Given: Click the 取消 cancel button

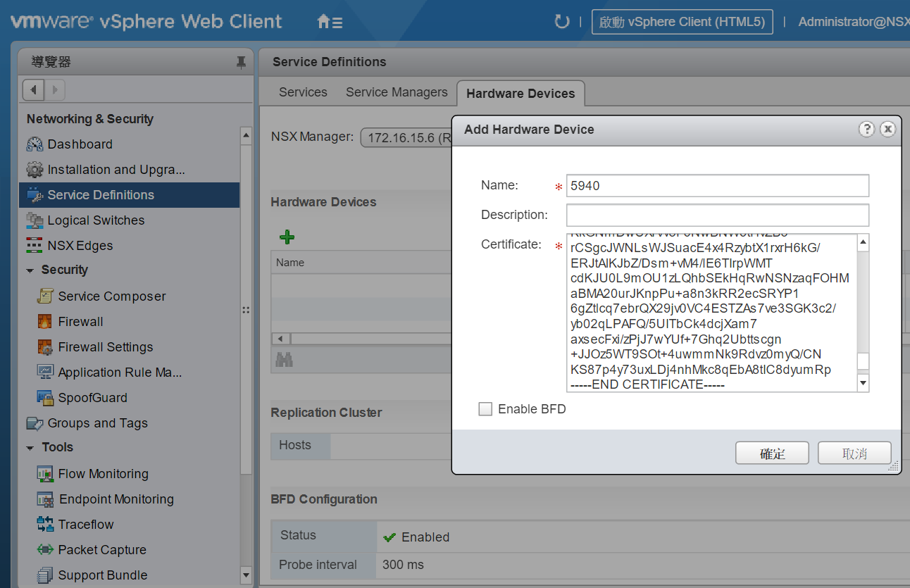Looking at the screenshot, I should (x=854, y=453).
